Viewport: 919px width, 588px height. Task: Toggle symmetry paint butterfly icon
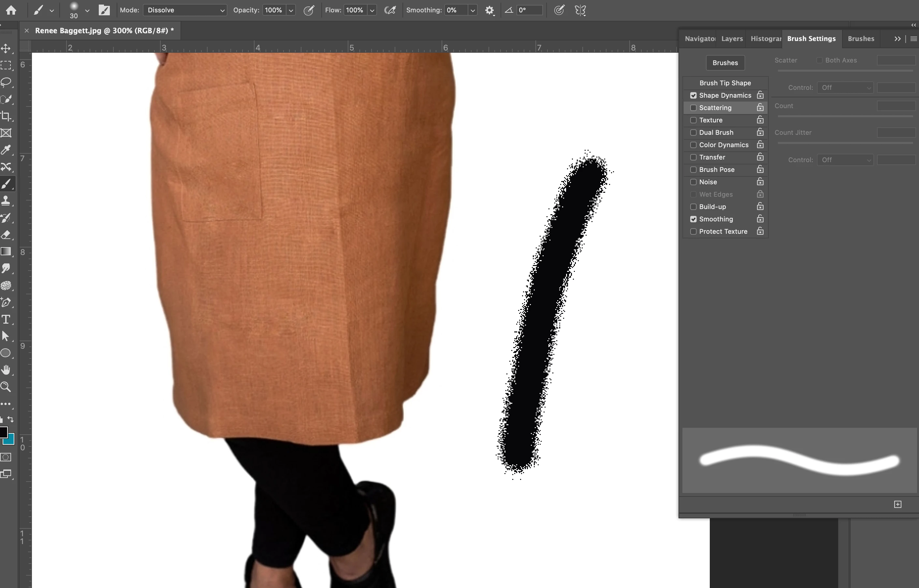point(580,10)
